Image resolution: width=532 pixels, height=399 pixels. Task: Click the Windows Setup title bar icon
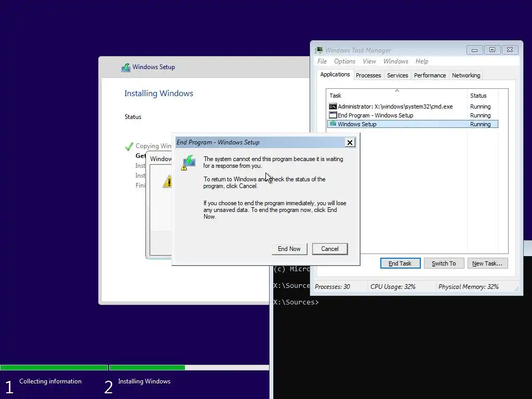126,68
